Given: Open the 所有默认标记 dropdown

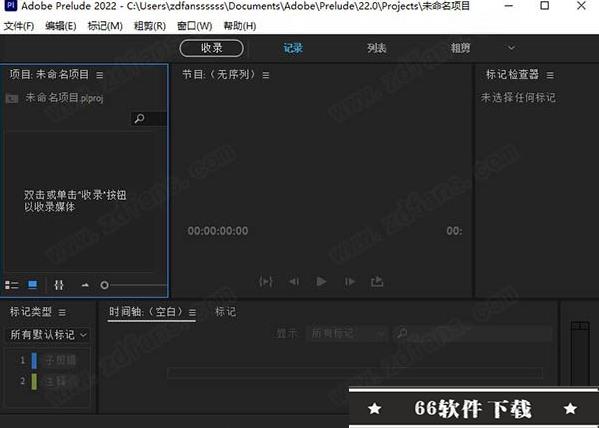Looking at the screenshot, I should point(48,335).
